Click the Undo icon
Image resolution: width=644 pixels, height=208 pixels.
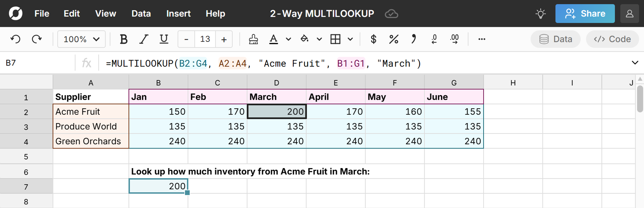click(15, 39)
